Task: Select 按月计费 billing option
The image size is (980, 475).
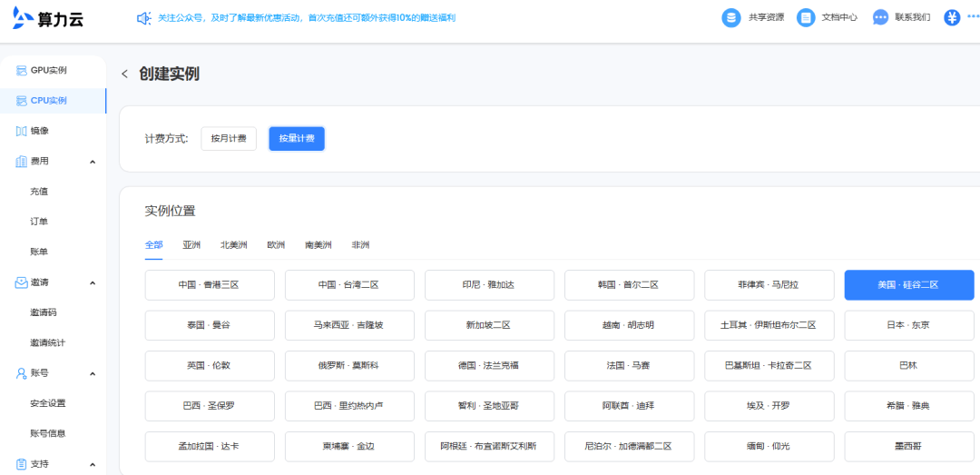Action: 229,138
